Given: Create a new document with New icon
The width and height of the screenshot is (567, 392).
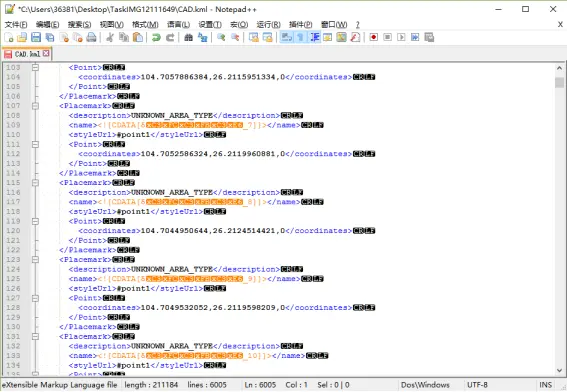Looking at the screenshot, I should 9,37.
